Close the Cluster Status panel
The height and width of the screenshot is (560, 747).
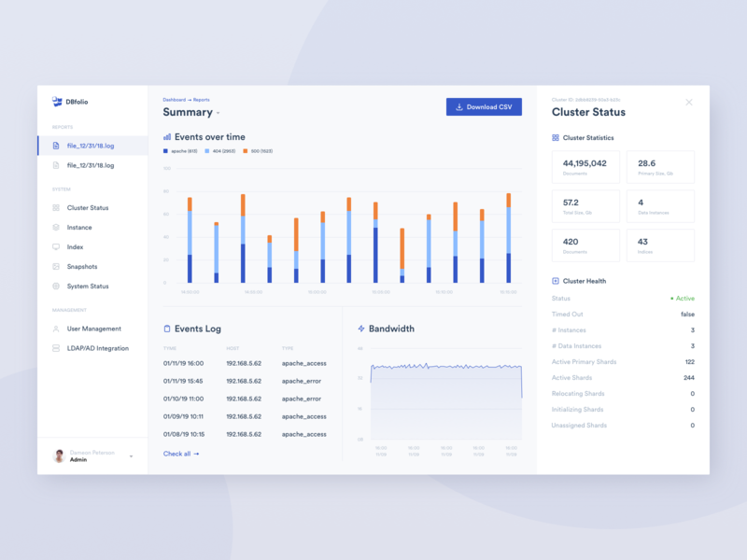(x=688, y=103)
